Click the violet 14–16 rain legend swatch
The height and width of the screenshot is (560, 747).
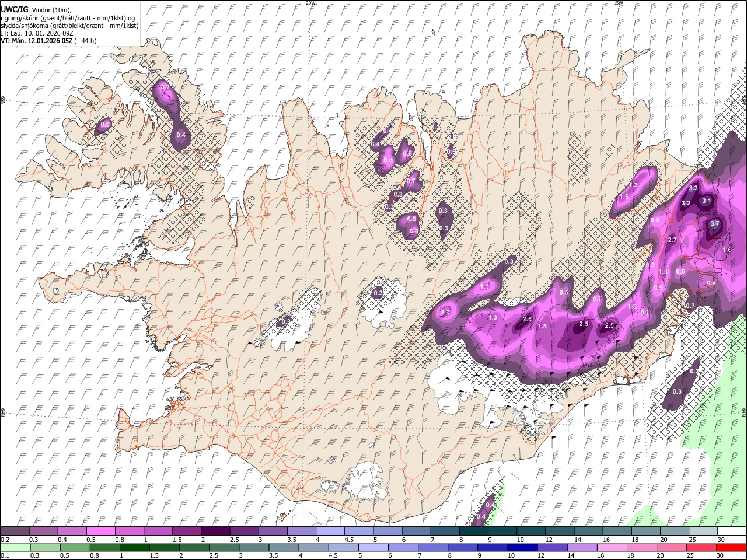point(581,547)
